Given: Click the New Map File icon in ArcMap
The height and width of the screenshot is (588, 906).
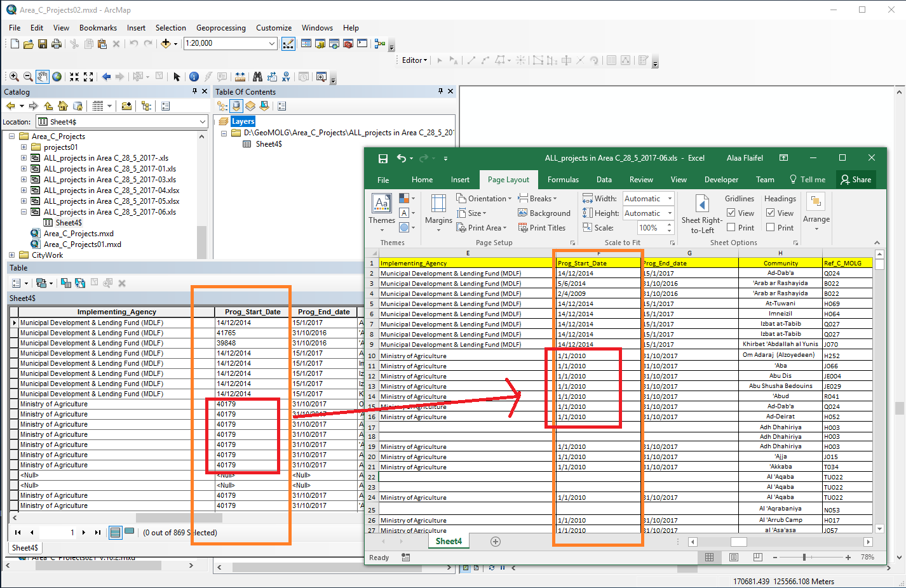Looking at the screenshot, I should 15,44.
